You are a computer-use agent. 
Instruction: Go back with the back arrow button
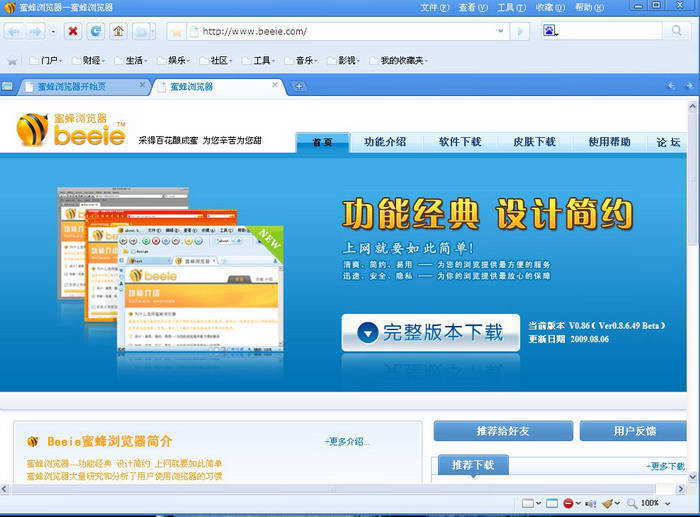point(14,32)
